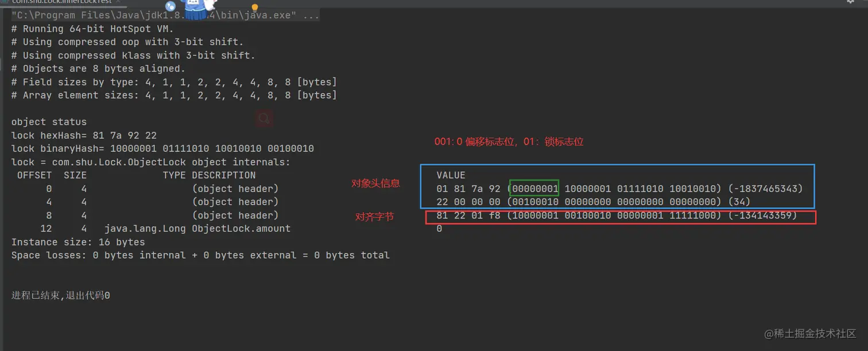Click the value '81 22 01 f8' hex bytes

(x=468, y=216)
